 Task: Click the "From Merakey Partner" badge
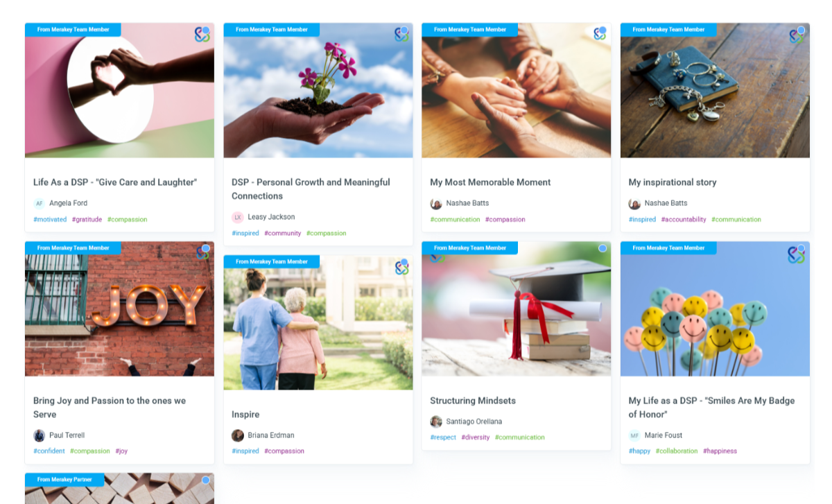tap(64, 480)
